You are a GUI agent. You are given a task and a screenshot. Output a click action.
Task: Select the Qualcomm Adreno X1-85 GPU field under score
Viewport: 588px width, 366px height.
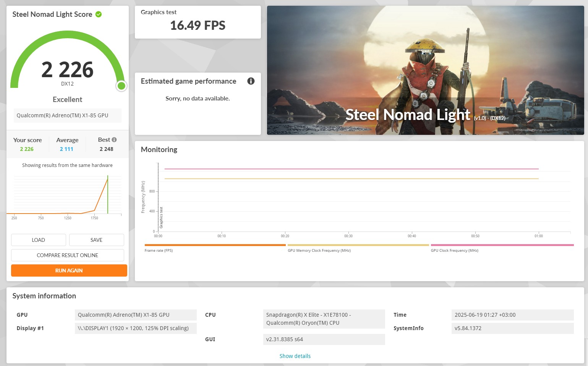pyautogui.click(x=68, y=115)
